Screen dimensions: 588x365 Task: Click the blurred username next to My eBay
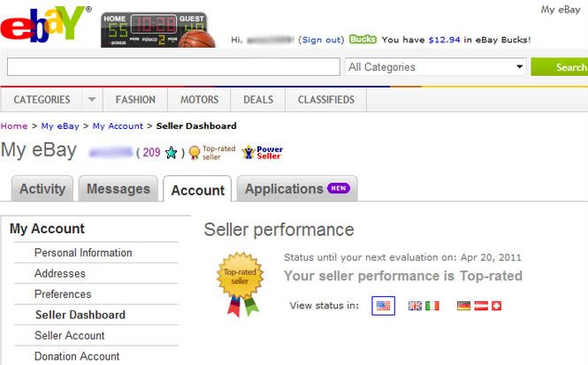[x=111, y=153]
